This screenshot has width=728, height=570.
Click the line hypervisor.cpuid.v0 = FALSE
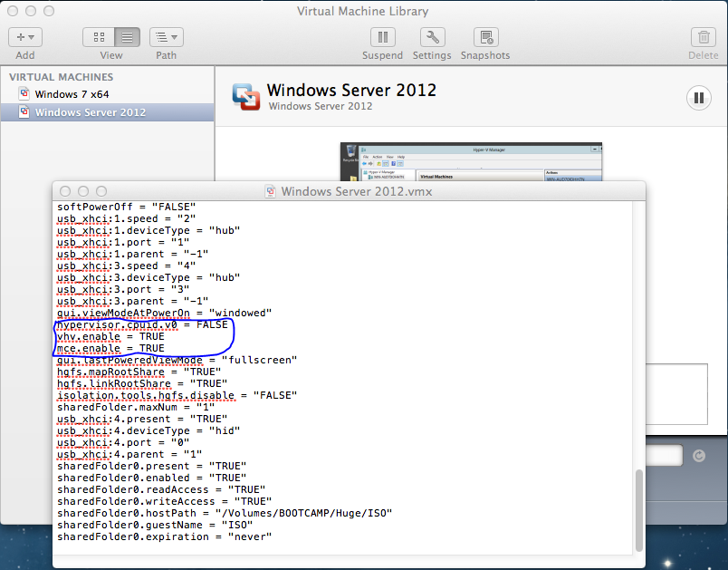tap(142, 324)
